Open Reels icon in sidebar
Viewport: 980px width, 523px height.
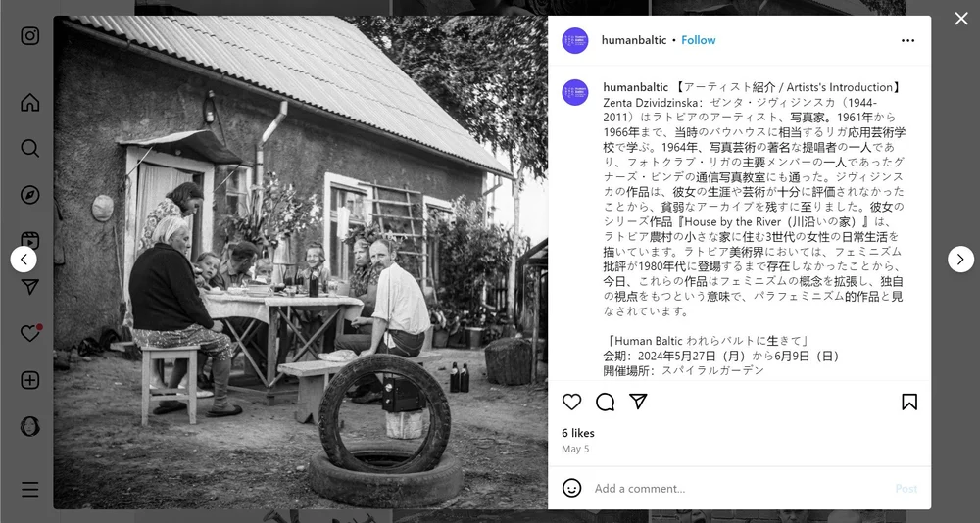click(30, 241)
